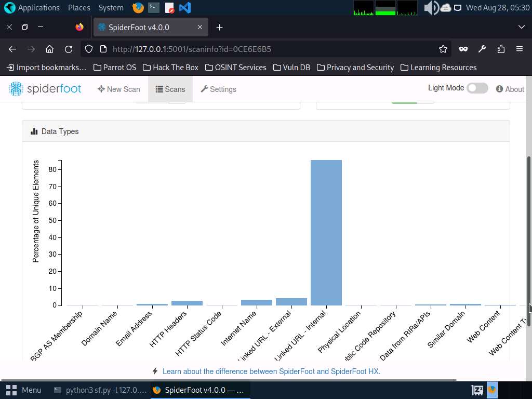Open the Firefox hamburger menu
This screenshot has width=532, height=399.
(x=520, y=49)
